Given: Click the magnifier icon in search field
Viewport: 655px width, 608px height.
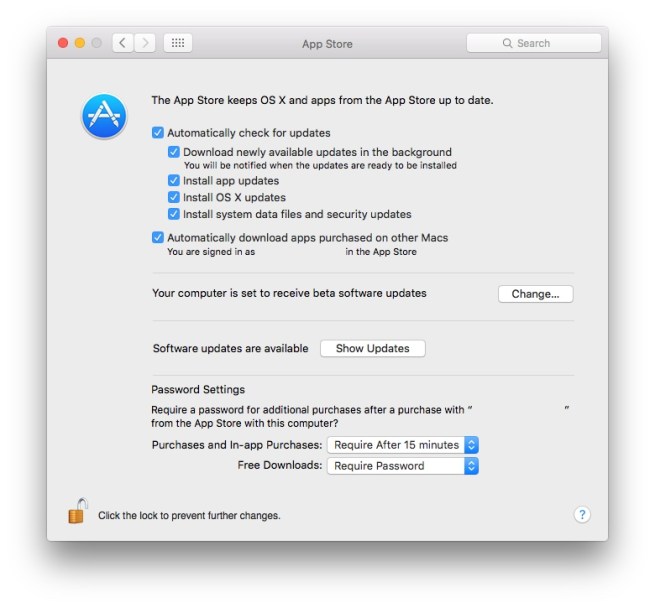Looking at the screenshot, I should [507, 43].
